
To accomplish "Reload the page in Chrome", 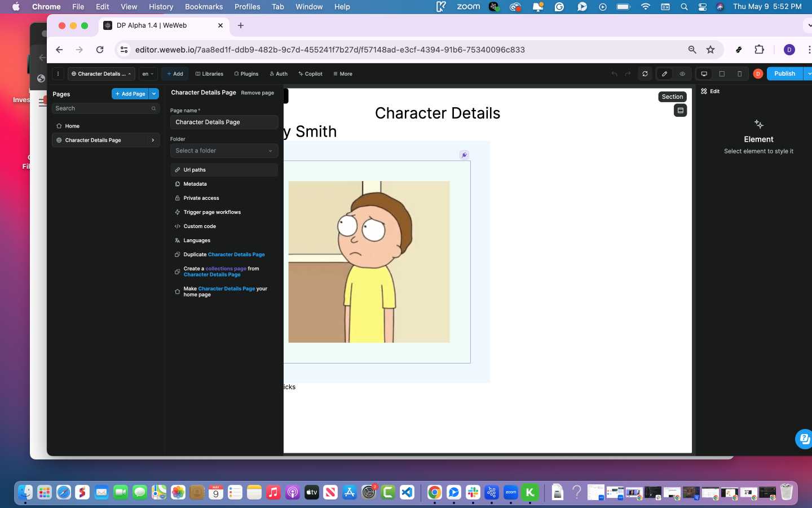I will pyautogui.click(x=100, y=50).
